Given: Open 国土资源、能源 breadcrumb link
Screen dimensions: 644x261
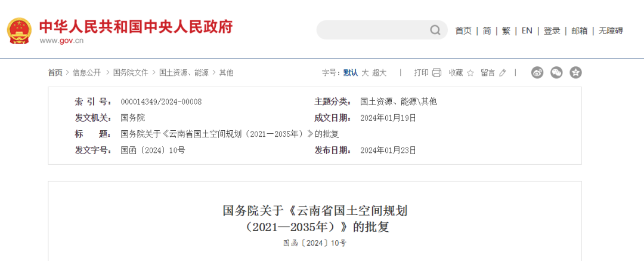Looking at the screenshot, I should point(184,73).
